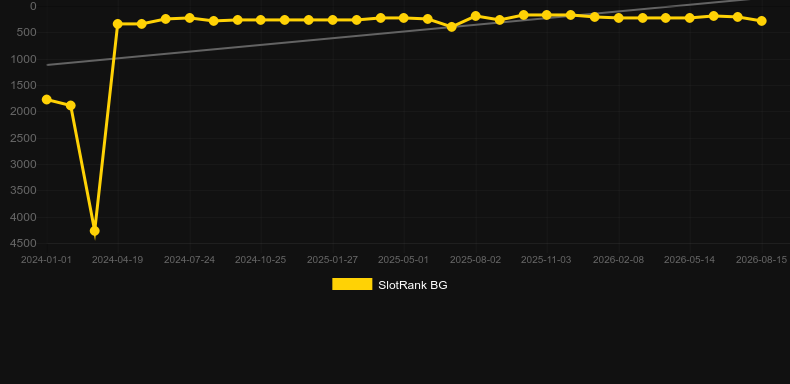Select the dipped data point before 2025-08-02
790x384 pixels.
pos(451,27)
